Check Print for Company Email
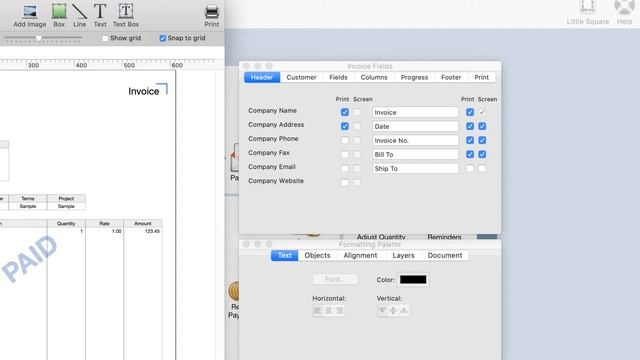 coord(345,168)
